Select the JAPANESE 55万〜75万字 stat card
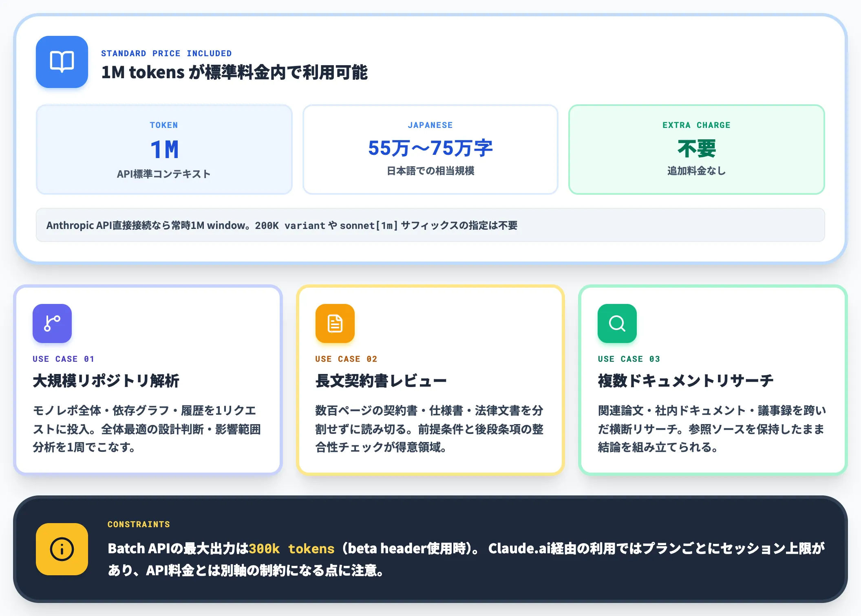Image resolution: width=861 pixels, height=616 pixels. click(430, 150)
